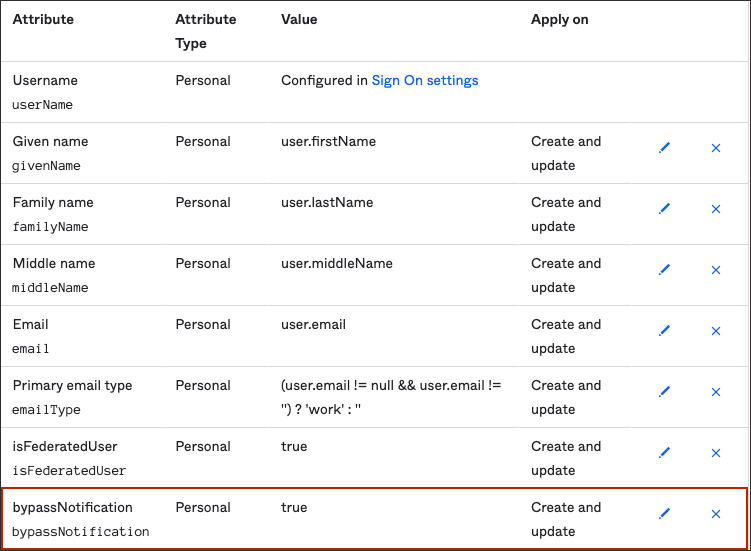Click pencil icon for Email attribute
Screen dimensions: 751x551
pyautogui.click(x=664, y=331)
